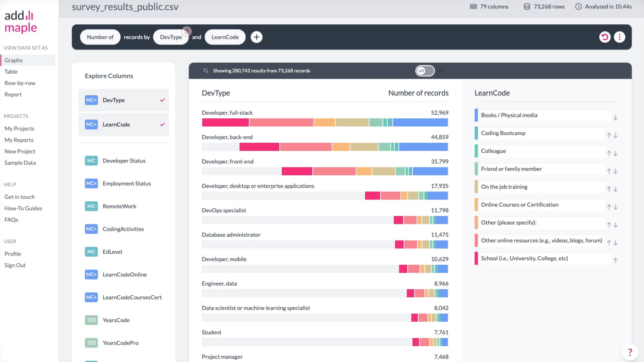Viewport: 644px width, 362px height.
Task: Click the Sign Out link
Action: click(15, 265)
